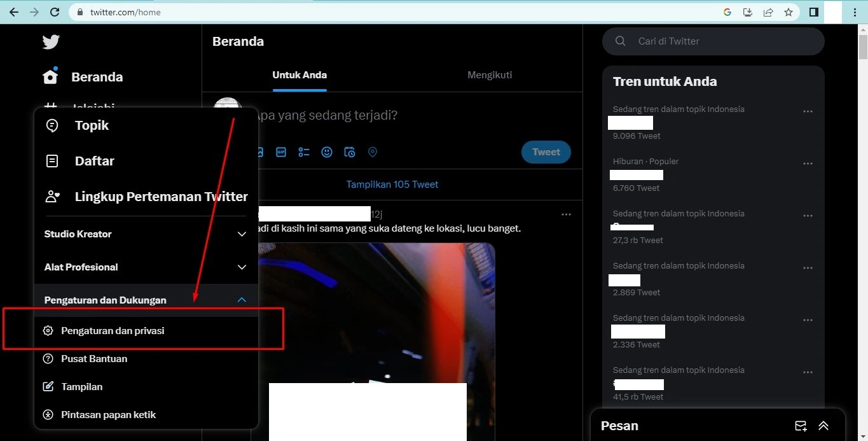
Task: Add a GIF to the tweet
Action: click(281, 152)
